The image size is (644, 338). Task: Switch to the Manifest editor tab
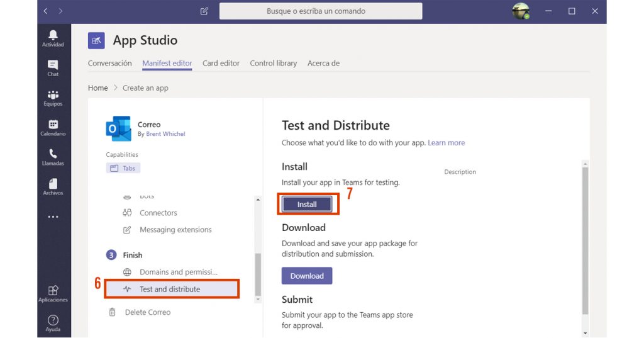(167, 64)
